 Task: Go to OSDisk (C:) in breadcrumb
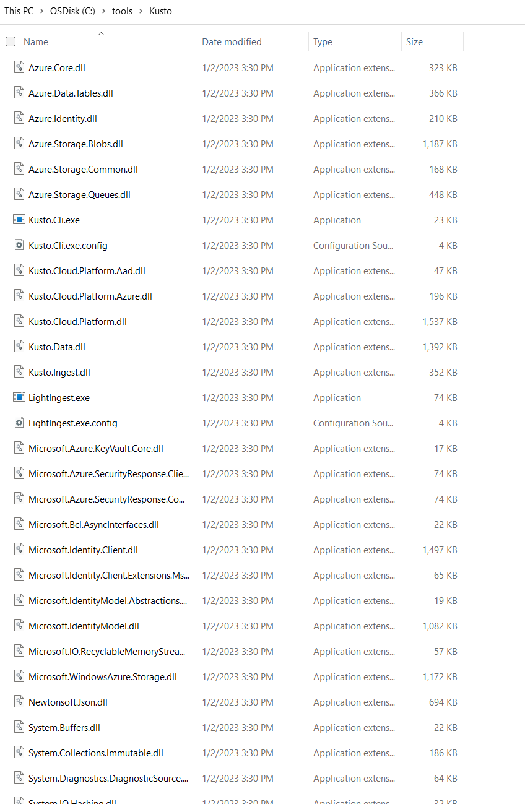[73, 11]
